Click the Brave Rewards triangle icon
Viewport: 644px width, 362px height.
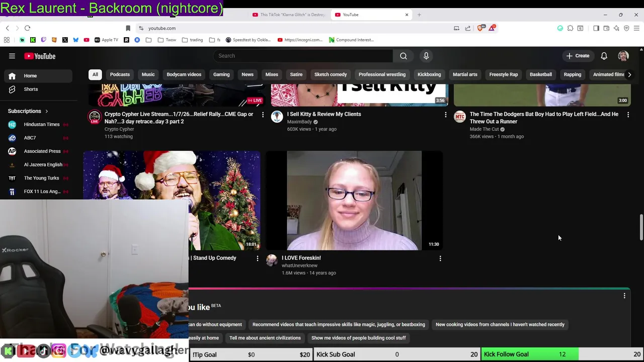tap(492, 28)
